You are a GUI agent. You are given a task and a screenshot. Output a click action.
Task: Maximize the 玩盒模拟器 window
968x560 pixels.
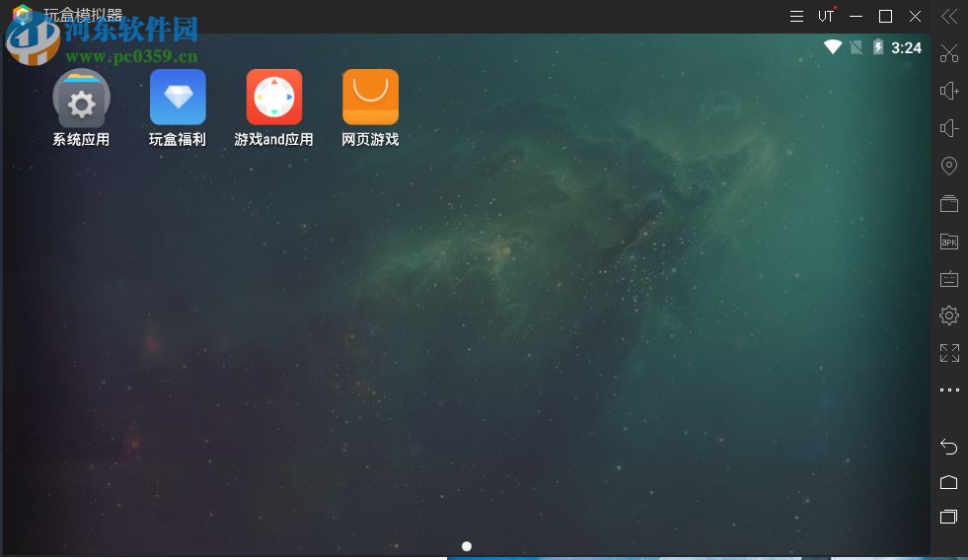point(885,17)
